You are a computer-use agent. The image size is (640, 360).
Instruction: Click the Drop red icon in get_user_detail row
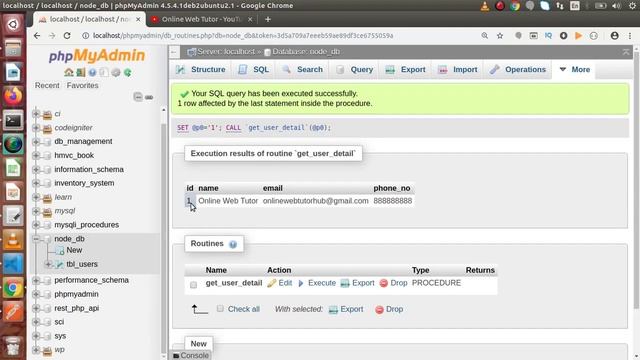click(383, 283)
